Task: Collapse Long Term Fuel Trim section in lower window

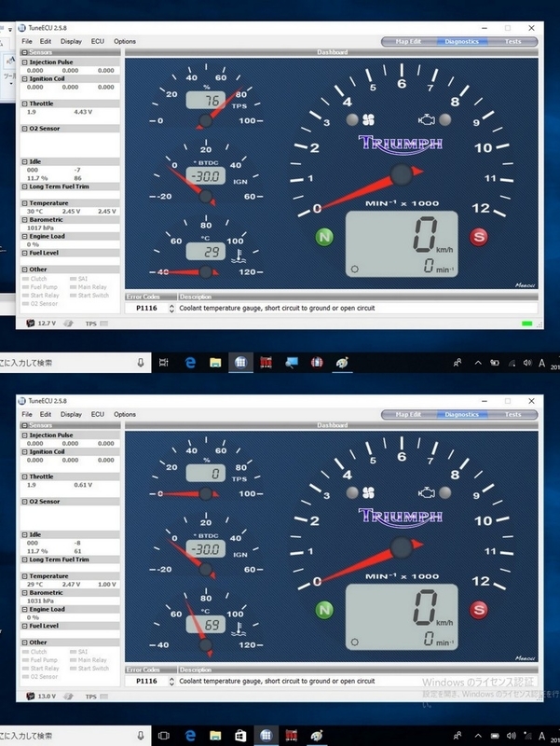Action: tap(25, 560)
